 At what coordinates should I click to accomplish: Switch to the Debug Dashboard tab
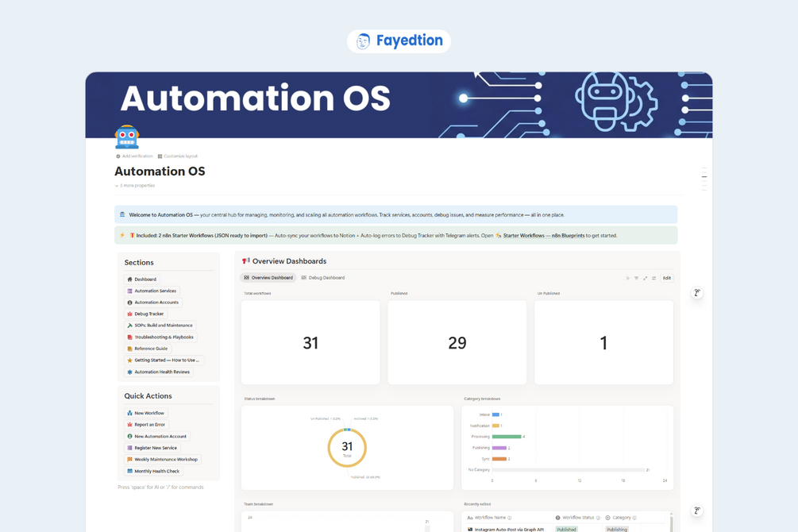(x=323, y=278)
